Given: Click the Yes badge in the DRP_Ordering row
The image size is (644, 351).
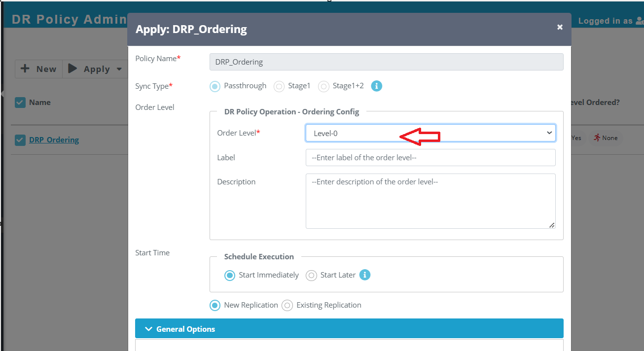Looking at the screenshot, I should [x=576, y=138].
